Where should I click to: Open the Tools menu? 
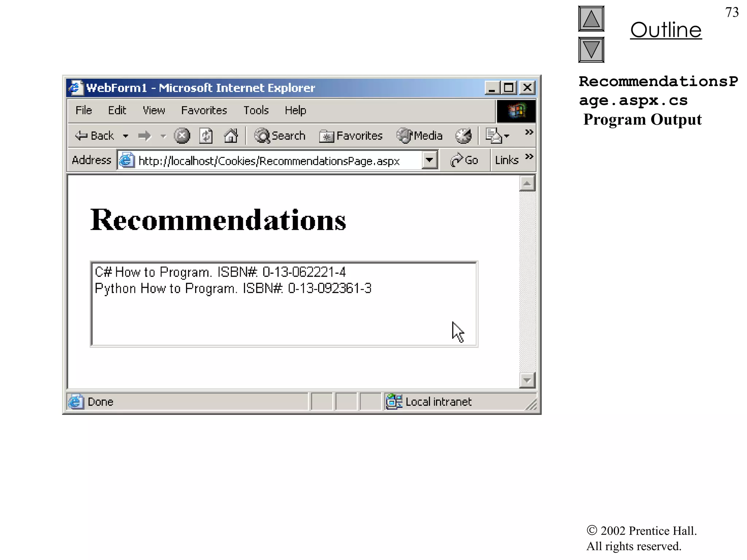pos(256,110)
